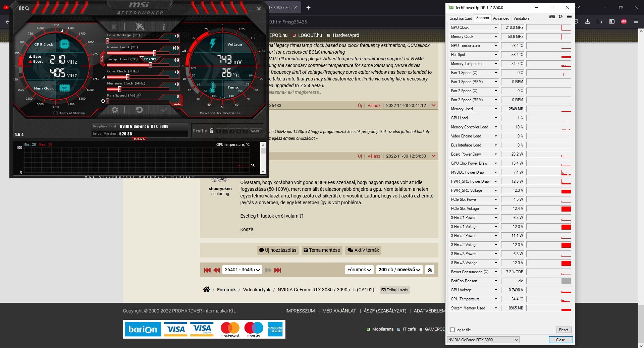Click the scroll-to-top double chevron button
Viewport: 644px width, 348px height.
click(430, 270)
